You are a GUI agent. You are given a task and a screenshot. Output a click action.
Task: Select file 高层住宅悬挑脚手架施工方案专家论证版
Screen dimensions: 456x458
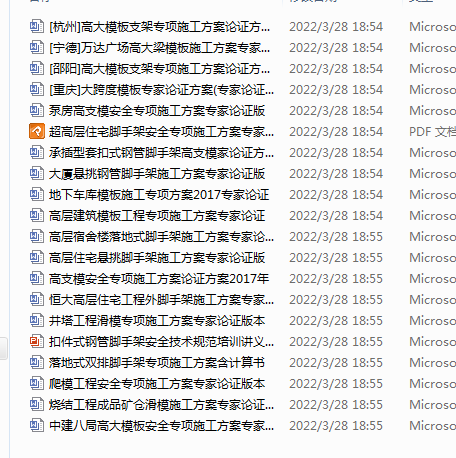pos(157,258)
